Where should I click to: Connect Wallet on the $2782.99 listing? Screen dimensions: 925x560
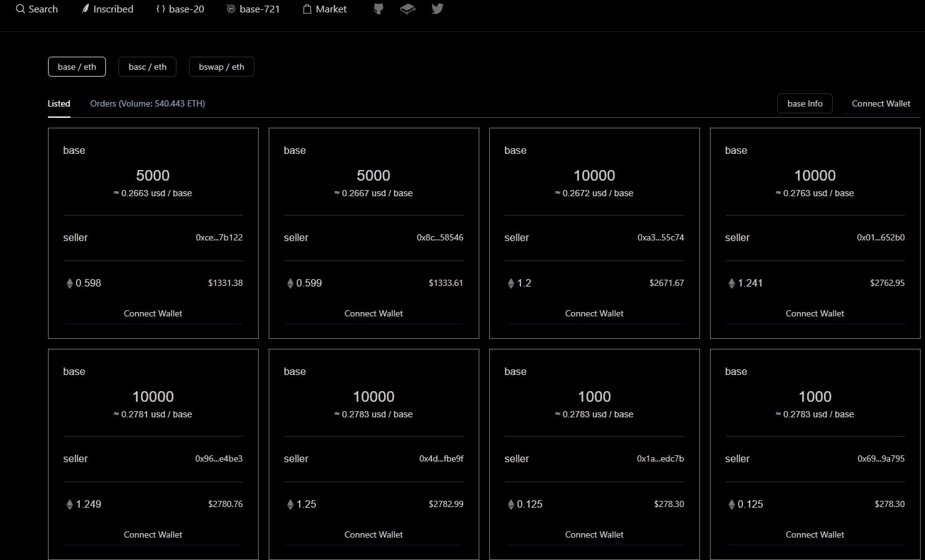point(373,534)
